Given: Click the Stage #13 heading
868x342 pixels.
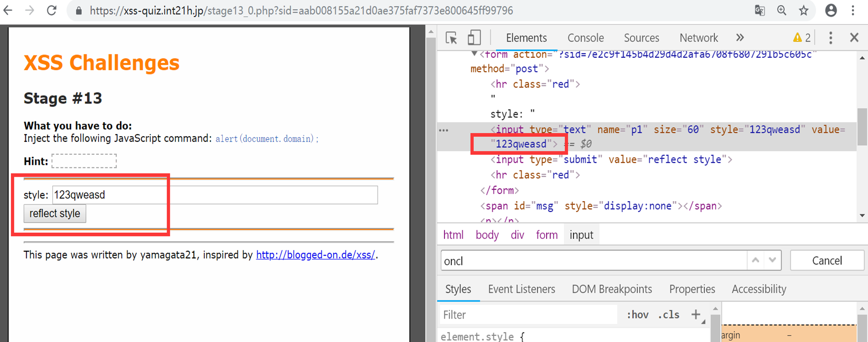Looking at the screenshot, I should tap(63, 98).
